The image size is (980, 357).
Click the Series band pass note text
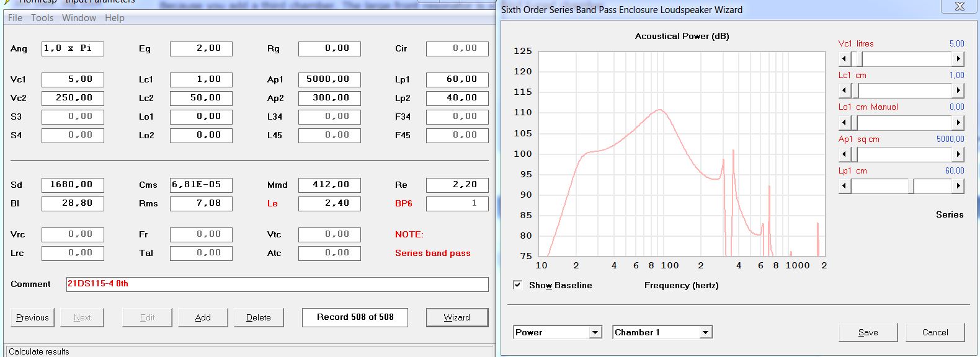433,253
